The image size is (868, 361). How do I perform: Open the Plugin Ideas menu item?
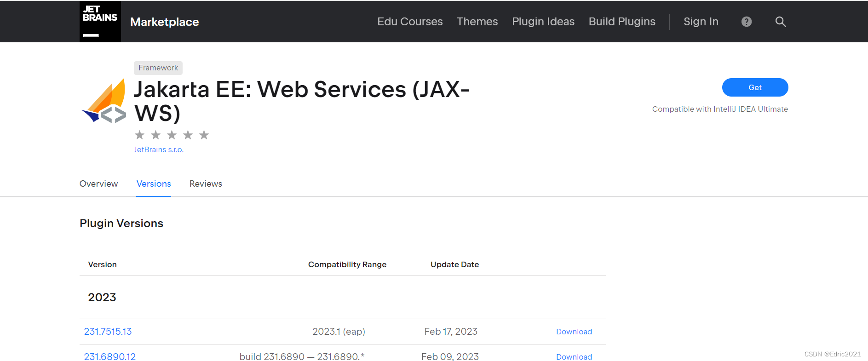click(x=543, y=22)
